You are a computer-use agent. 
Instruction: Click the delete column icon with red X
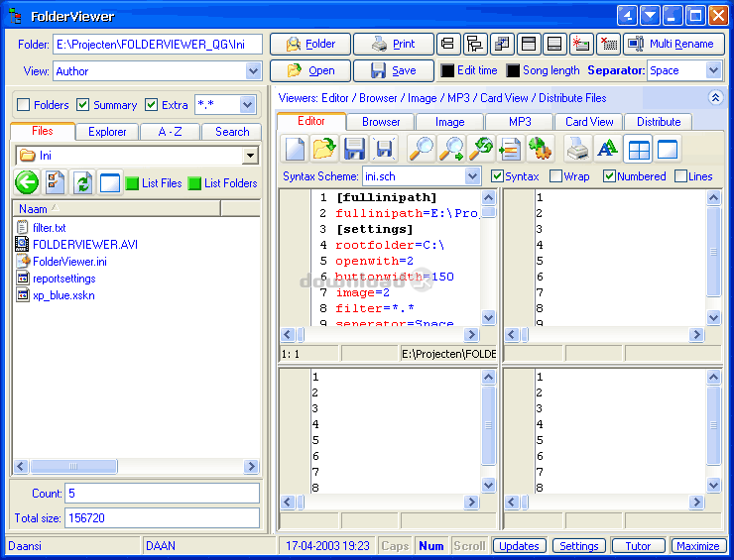609,44
